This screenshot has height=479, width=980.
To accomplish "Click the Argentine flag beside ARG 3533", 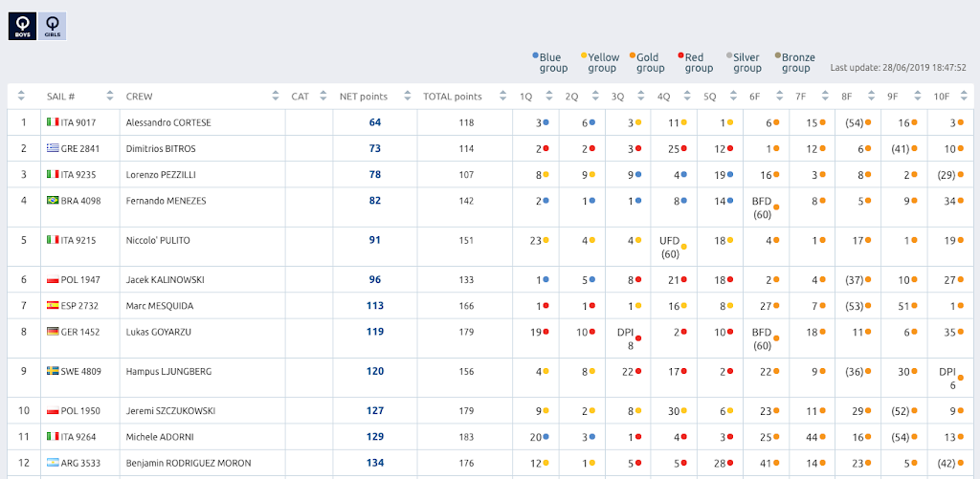I will (53, 463).
